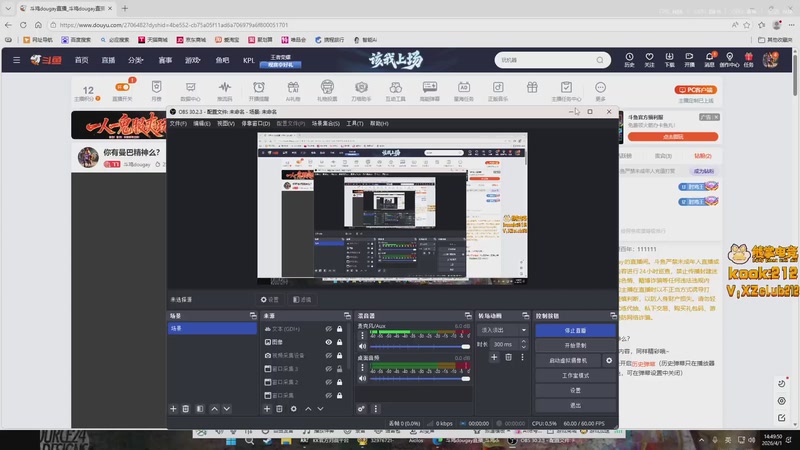
Task: Open OBS 场景集合(S) menu
Action: pos(326,123)
